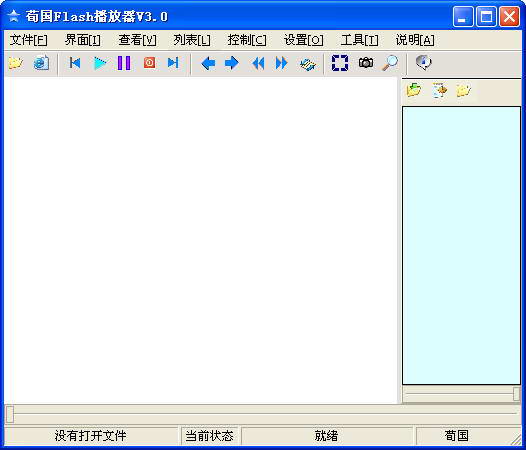This screenshot has width=526, height=450.
Task: Switch to full screen with the dashed square
Action: point(340,63)
